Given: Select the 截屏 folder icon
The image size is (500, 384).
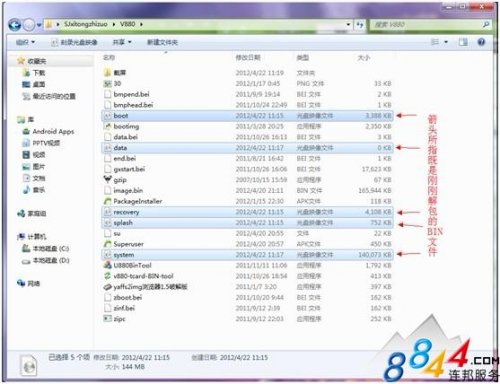Looking at the screenshot, I should coord(107,73).
